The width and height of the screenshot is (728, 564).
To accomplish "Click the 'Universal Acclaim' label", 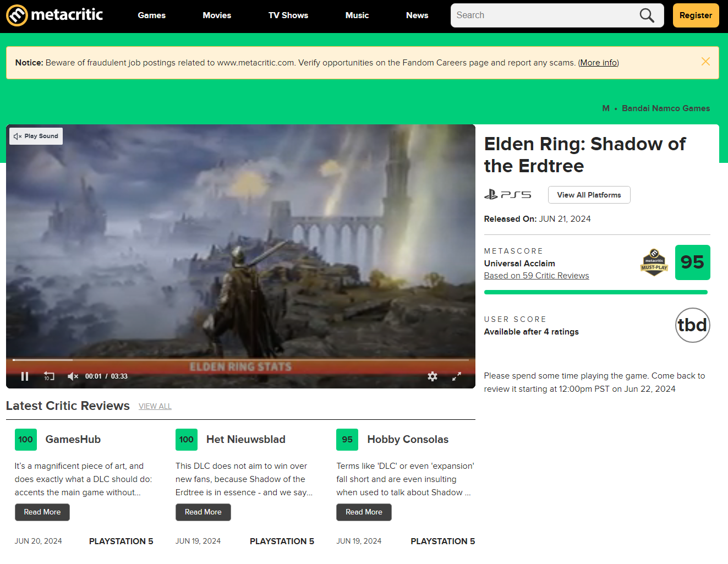I will tap(519, 264).
